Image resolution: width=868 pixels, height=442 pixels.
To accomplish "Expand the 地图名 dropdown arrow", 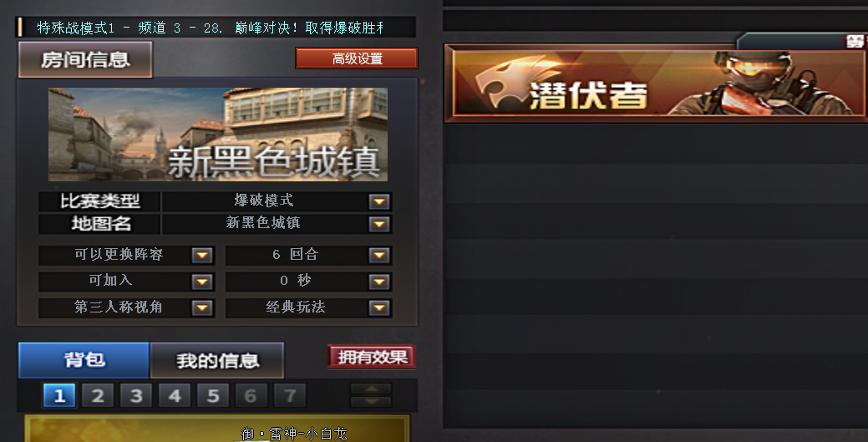I will [379, 224].
